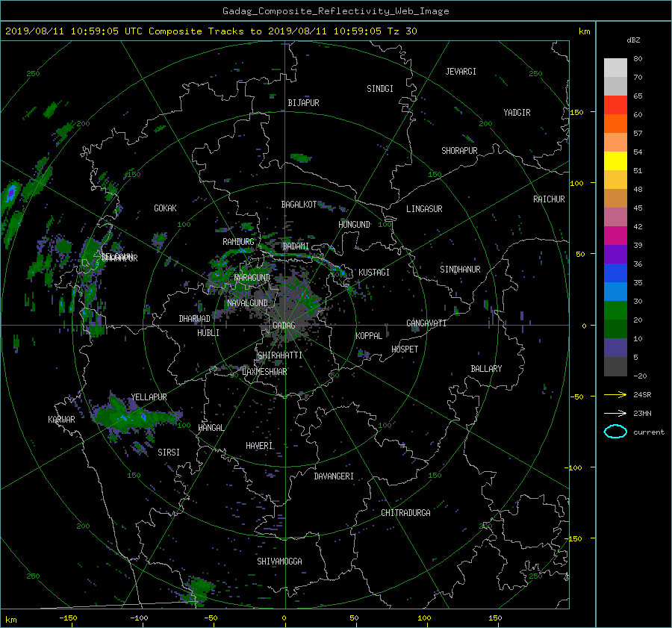Click the GANGAVATI city label
The width and height of the screenshot is (672, 628).
[x=426, y=323]
